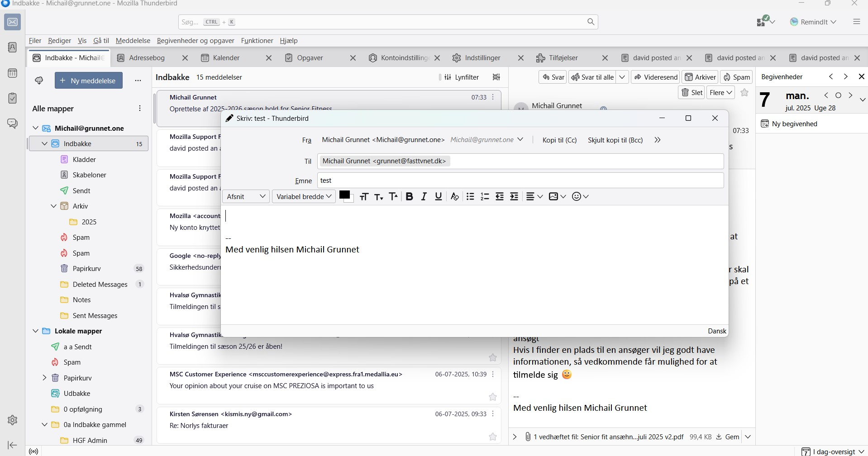Click the global search box
This screenshot has height=456, width=868.
(388, 22)
